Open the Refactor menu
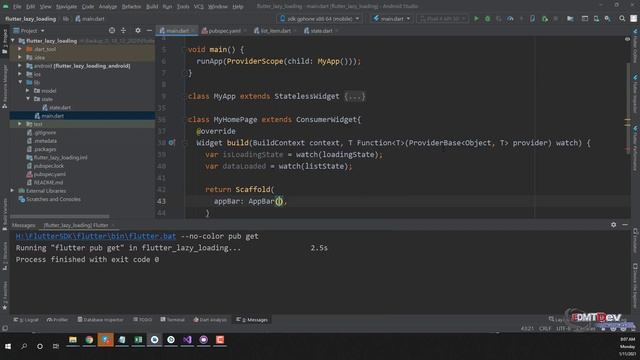 click(x=131, y=7)
